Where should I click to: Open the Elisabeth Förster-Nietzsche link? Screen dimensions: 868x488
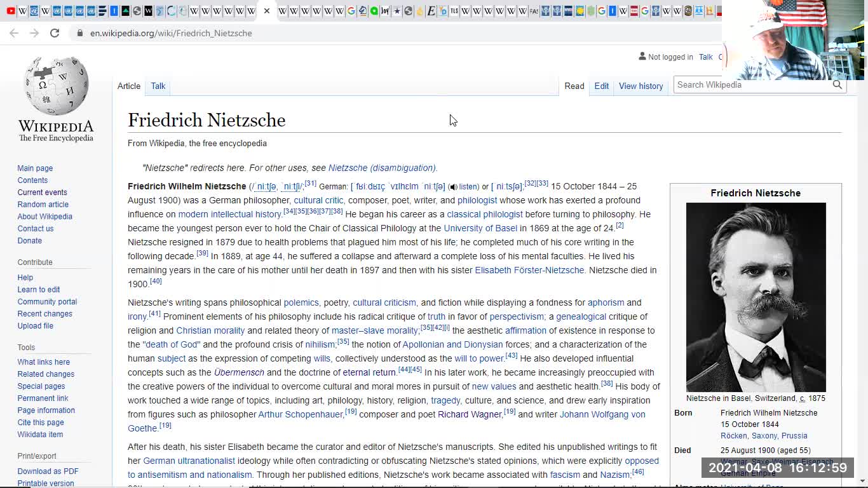(529, 270)
